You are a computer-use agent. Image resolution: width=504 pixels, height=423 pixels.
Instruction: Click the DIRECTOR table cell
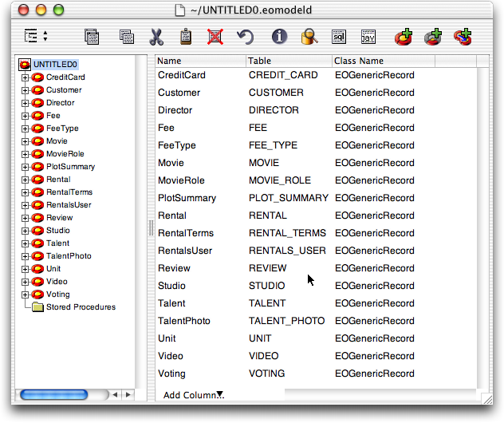(x=274, y=110)
